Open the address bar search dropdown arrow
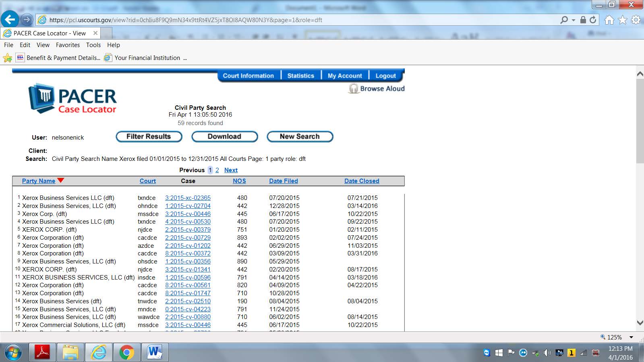 click(574, 20)
